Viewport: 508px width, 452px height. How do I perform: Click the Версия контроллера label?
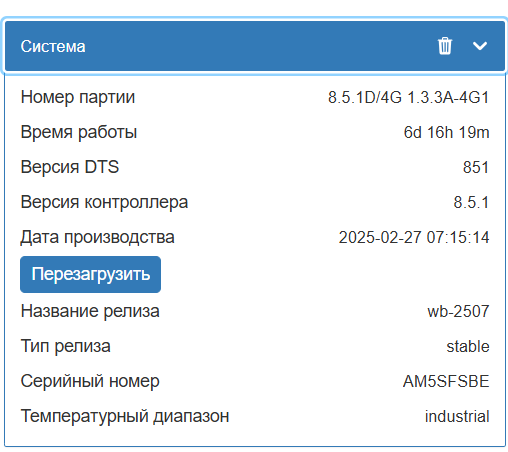point(104,202)
